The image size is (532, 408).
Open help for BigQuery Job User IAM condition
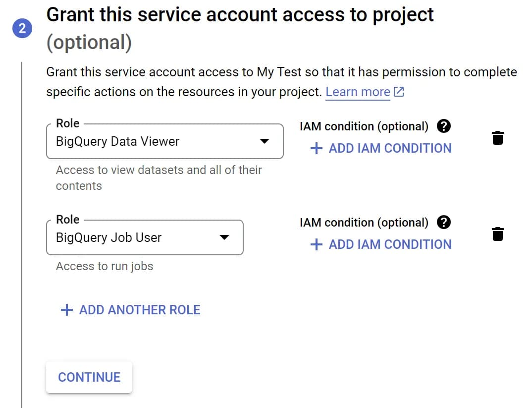tap(444, 222)
